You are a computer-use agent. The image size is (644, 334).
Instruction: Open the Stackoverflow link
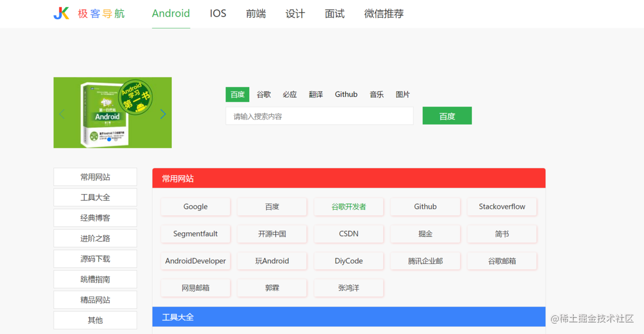[x=502, y=207]
